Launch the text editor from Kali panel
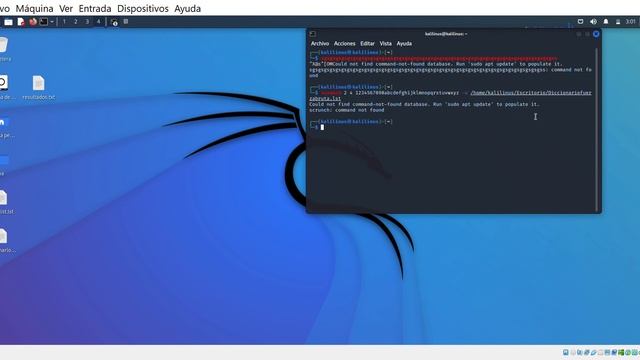 pos(21,22)
